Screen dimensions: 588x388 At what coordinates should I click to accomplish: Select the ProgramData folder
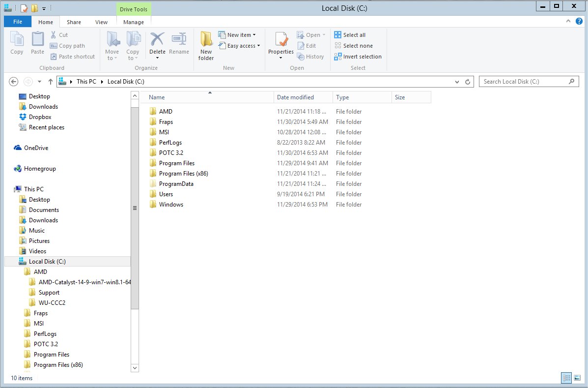coord(171,184)
